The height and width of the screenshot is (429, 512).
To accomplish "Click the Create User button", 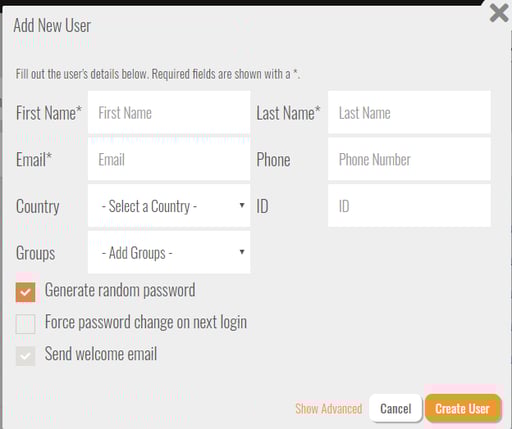I will (x=463, y=408).
